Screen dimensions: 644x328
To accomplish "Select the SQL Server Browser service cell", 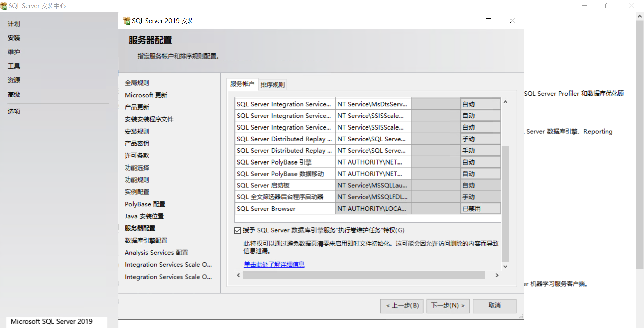I will (x=285, y=209).
